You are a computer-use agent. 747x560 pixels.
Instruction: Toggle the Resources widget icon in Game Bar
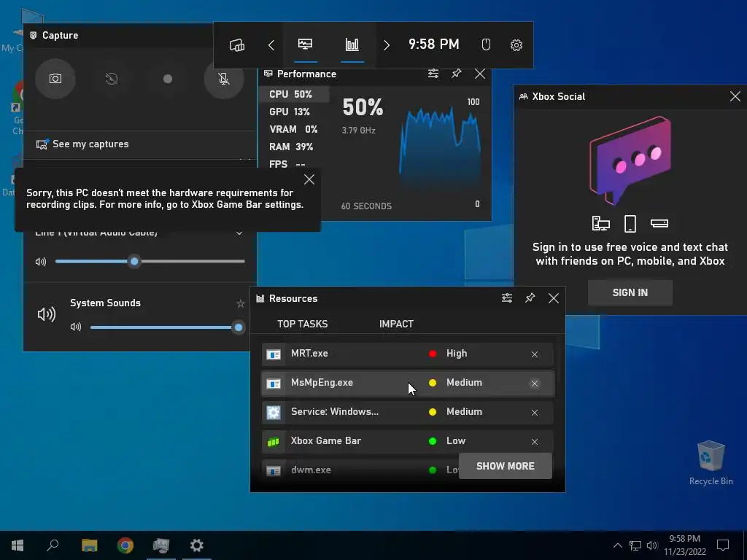pyautogui.click(x=352, y=44)
